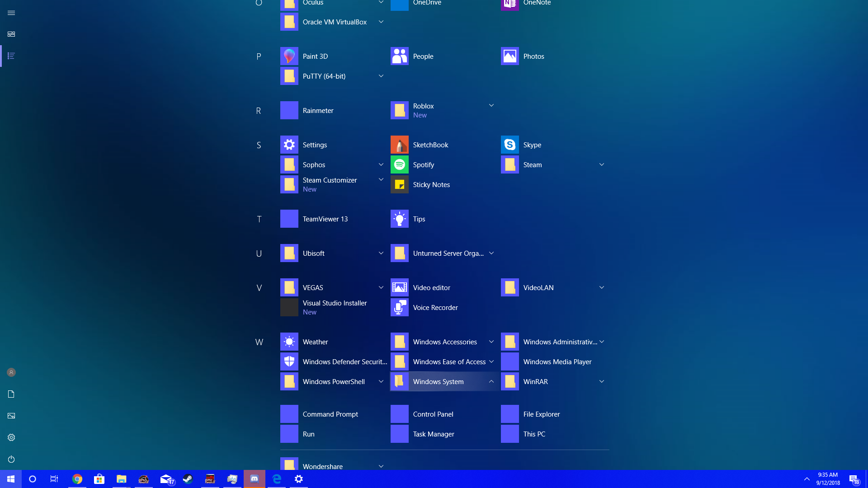This screenshot has width=868, height=488.
Task: Show hidden system tray icons
Action: [807, 479]
